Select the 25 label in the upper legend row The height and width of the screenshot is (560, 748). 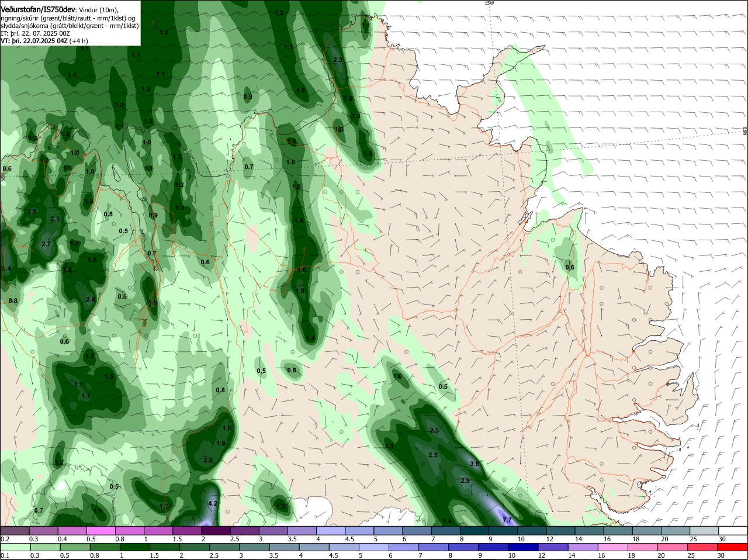click(x=693, y=539)
